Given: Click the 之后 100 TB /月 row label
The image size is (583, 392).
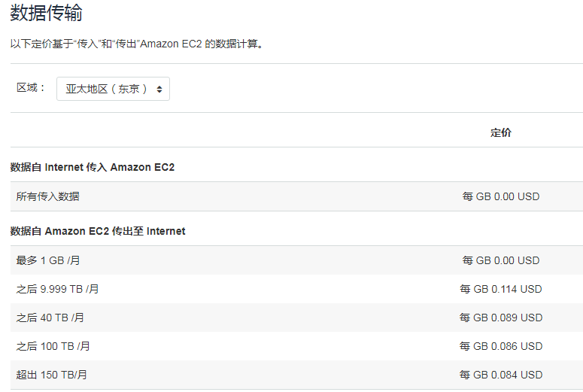Looking at the screenshot, I should pyautogui.click(x=53, y=346).
